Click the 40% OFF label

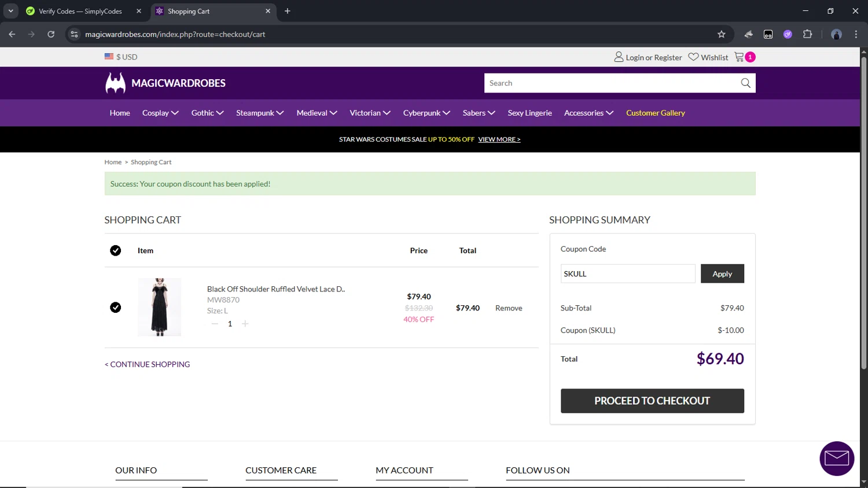click(x=418, y=319)
